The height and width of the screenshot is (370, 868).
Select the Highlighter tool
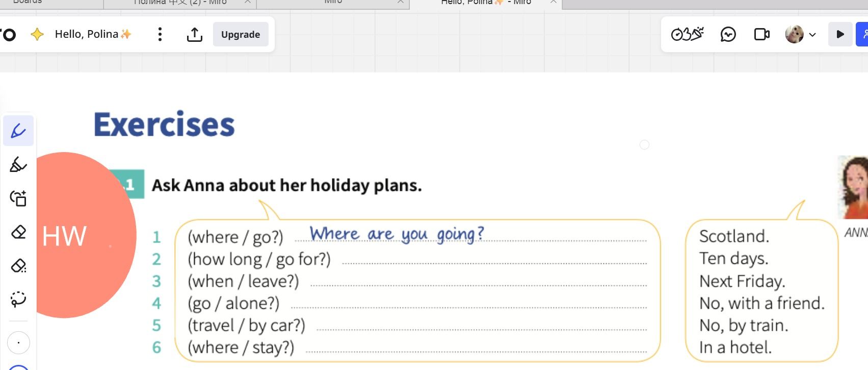point(18,164)
